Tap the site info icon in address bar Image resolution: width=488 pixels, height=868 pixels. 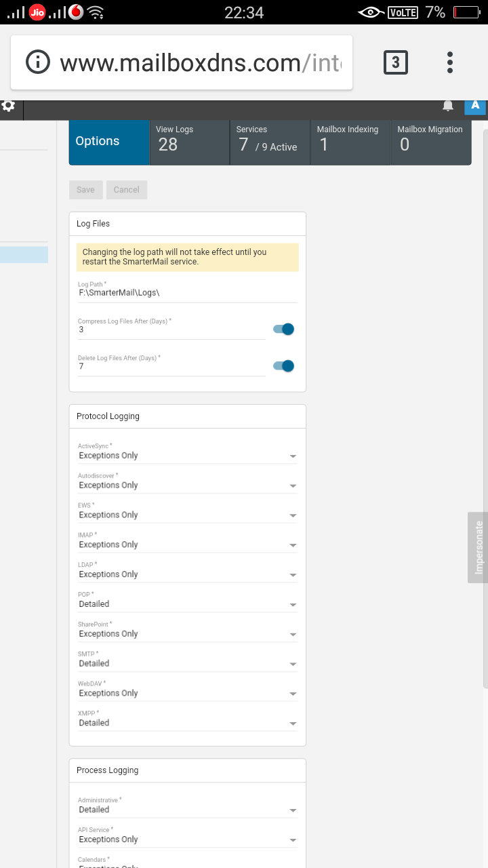(38, 63)
